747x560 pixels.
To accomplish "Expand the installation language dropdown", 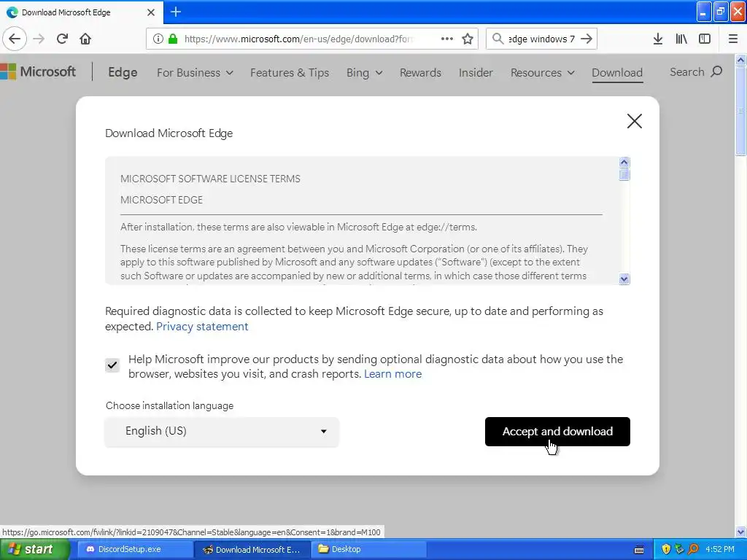I will click(222, 432).
